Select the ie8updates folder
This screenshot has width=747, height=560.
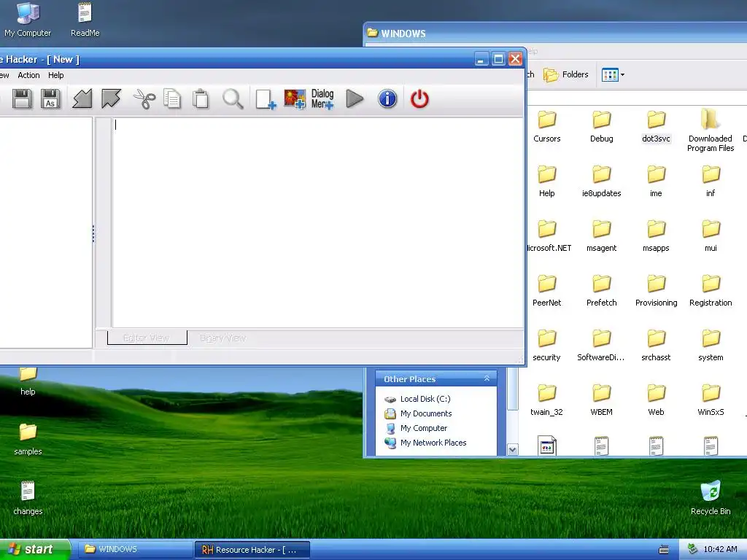coord(601,181)
